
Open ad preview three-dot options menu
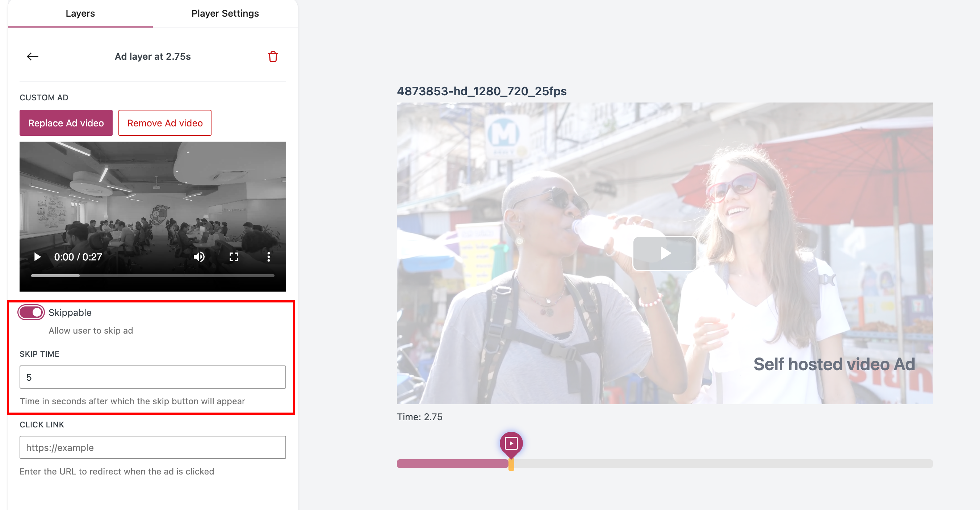point(269,257)
